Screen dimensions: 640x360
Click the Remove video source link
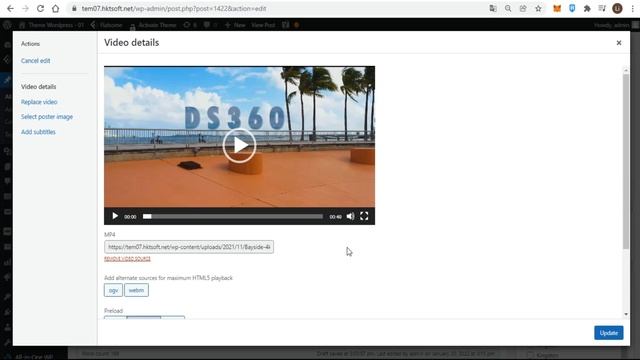click(127, 259)
